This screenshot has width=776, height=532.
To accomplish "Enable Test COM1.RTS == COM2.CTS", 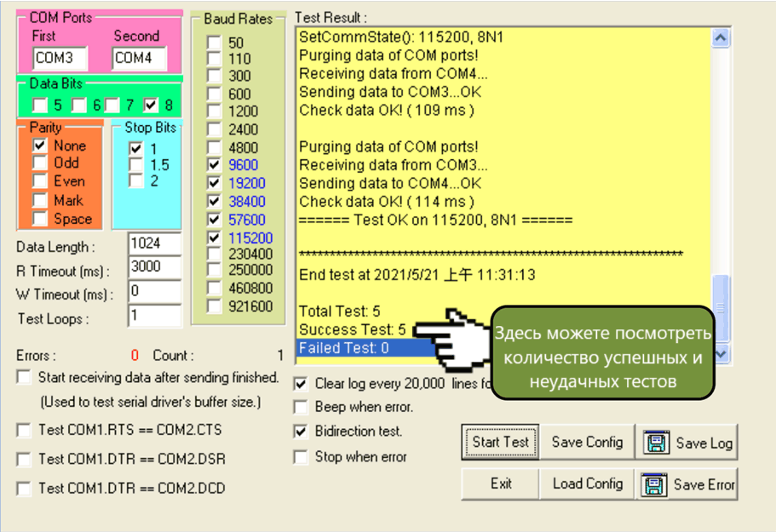I will click(x=24, y=430).
